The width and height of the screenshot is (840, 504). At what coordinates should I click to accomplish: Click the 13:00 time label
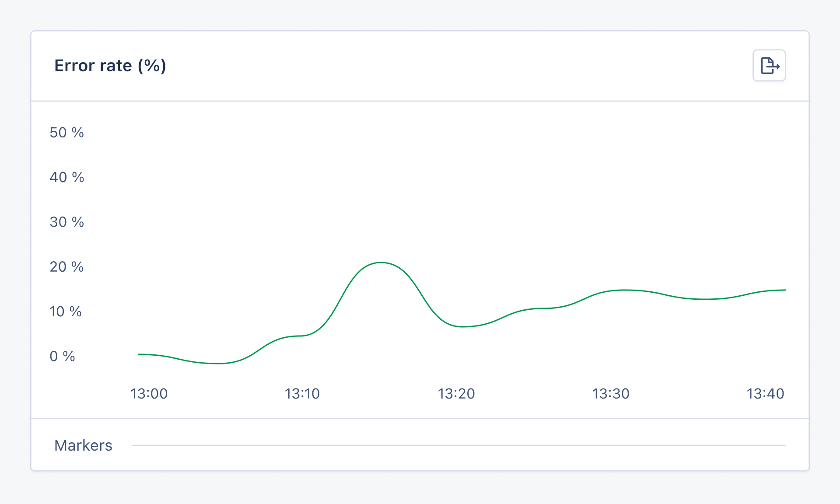[149, 394]
